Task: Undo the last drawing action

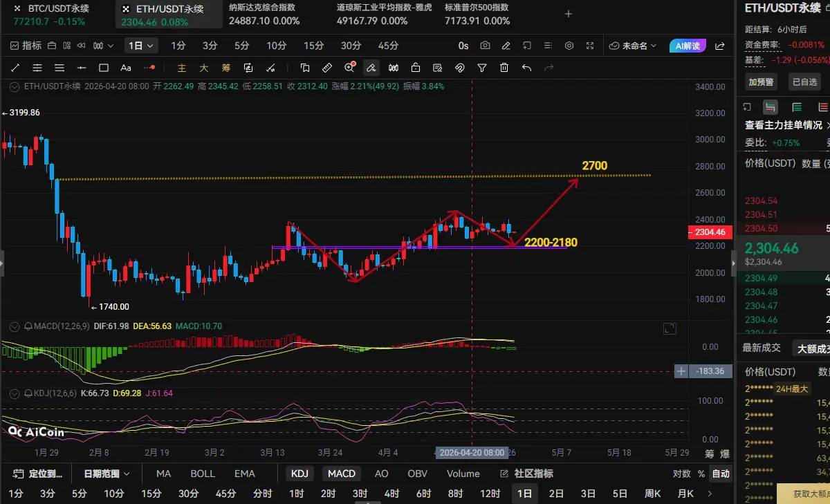Action: (526, 68)
